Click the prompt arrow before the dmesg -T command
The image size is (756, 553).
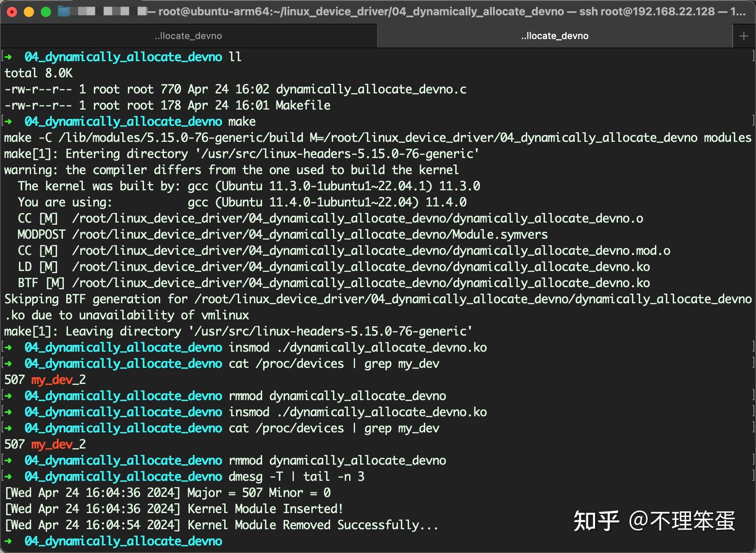pos(8,477)
